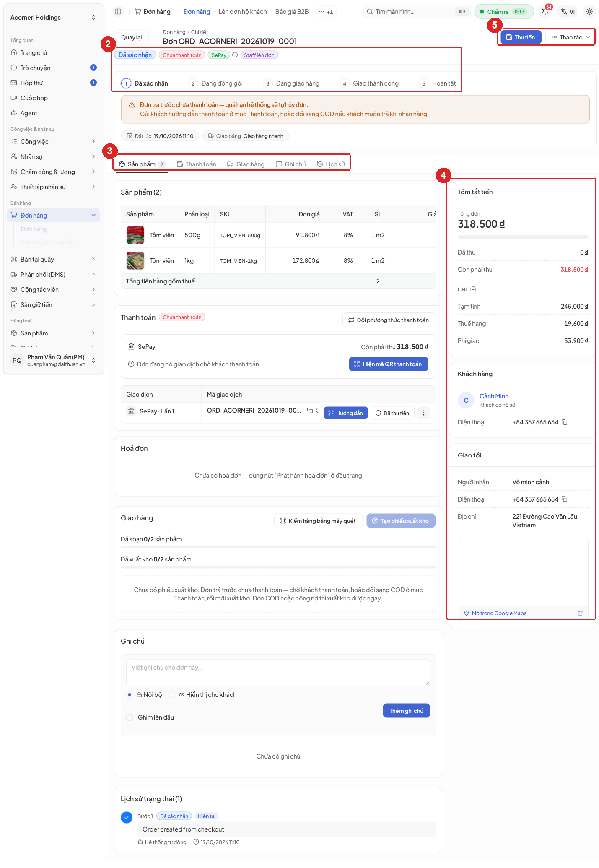Open Cuộc họp meetings in the sidebar
599x868 pixels.
tap(54, 98)
